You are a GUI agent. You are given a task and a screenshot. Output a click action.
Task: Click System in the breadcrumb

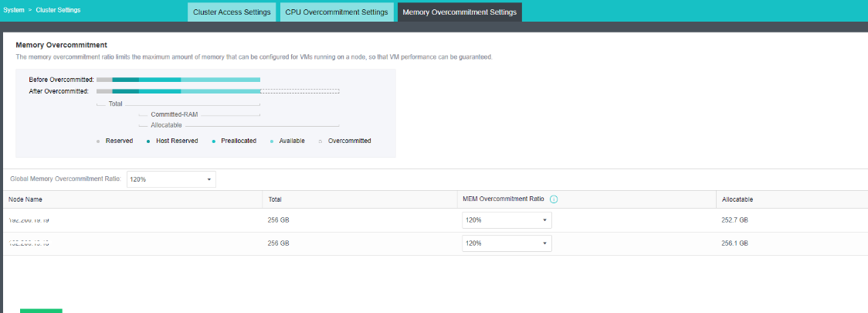14,10
